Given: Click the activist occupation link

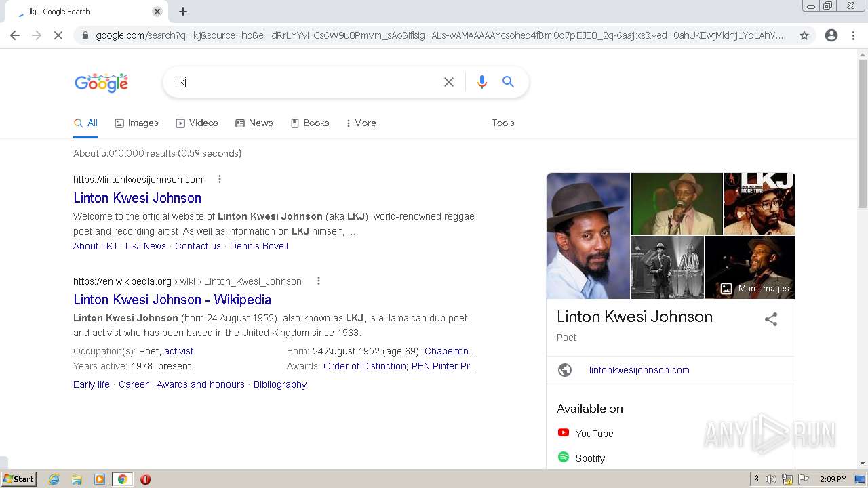Looking at the screenshot, I should [179, 351].
